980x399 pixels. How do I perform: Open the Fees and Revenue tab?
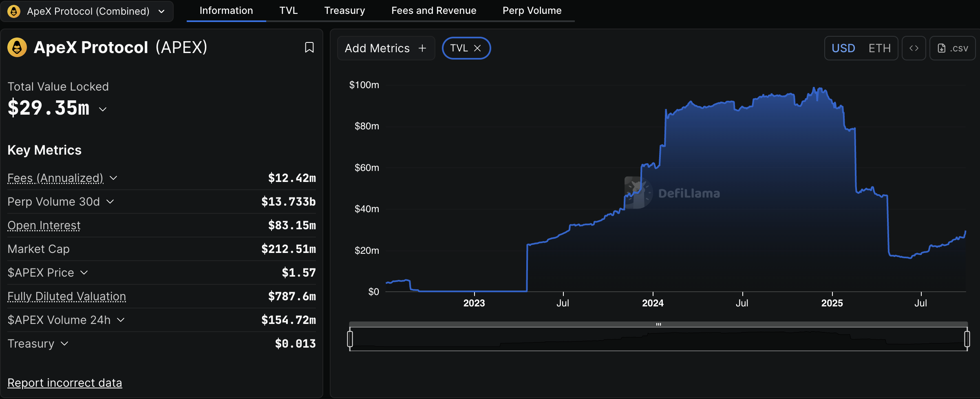pos(434,11)
